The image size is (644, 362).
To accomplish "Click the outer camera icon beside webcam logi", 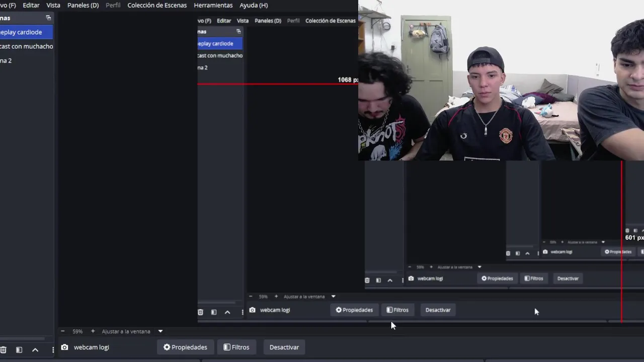I will [x=64, y=347].
